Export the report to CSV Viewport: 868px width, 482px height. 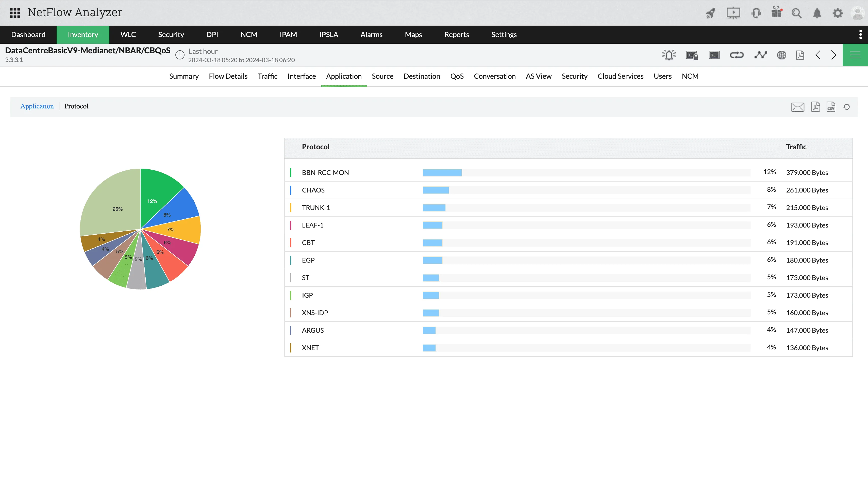831,107
